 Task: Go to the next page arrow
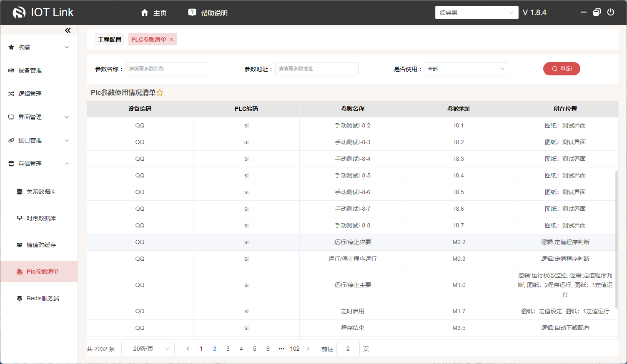tap(308, 349)
